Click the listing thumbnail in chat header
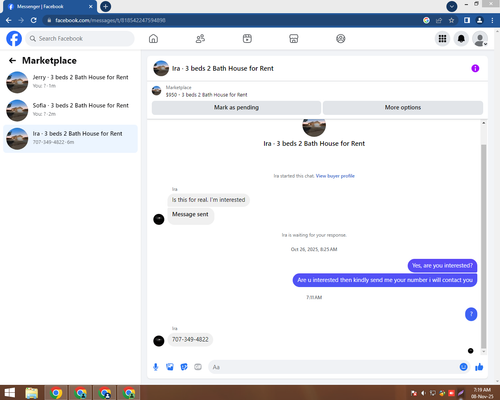This screenshot has width=500, height=400. pyautogui.click(x=161, y=68)
